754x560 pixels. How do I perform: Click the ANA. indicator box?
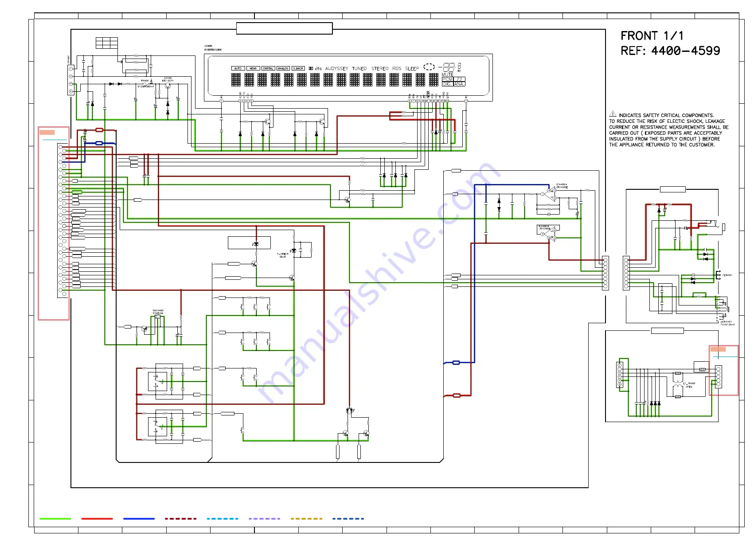[459, 84]
